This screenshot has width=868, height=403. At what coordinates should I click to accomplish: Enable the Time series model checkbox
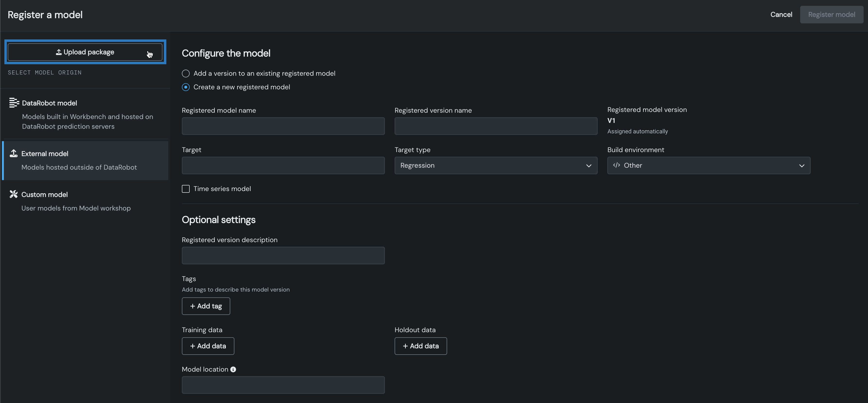pos(186,189)
